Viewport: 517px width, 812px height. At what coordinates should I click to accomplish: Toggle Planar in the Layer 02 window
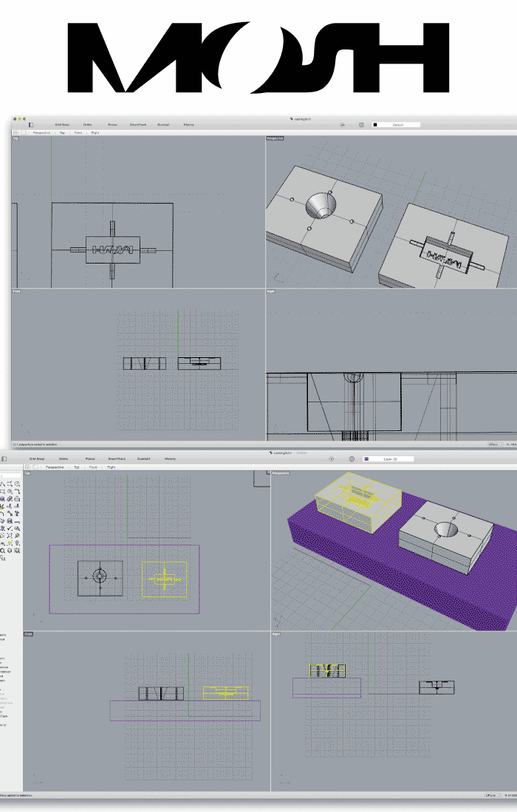pyautogui.click(x=90, y=459)
